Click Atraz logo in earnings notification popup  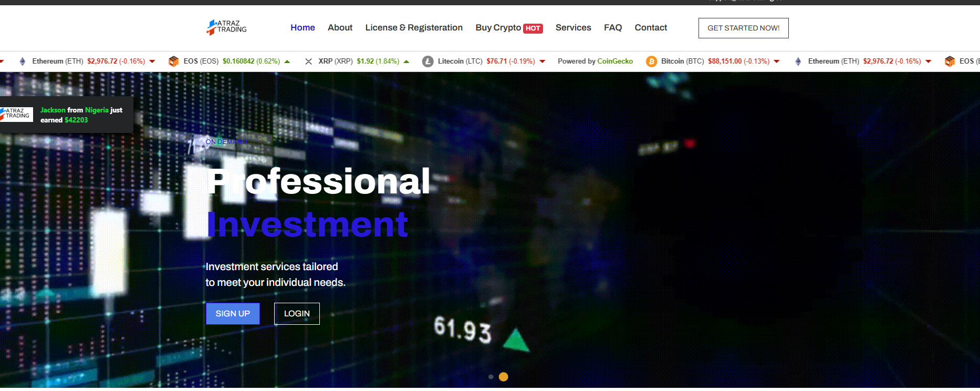16,114
